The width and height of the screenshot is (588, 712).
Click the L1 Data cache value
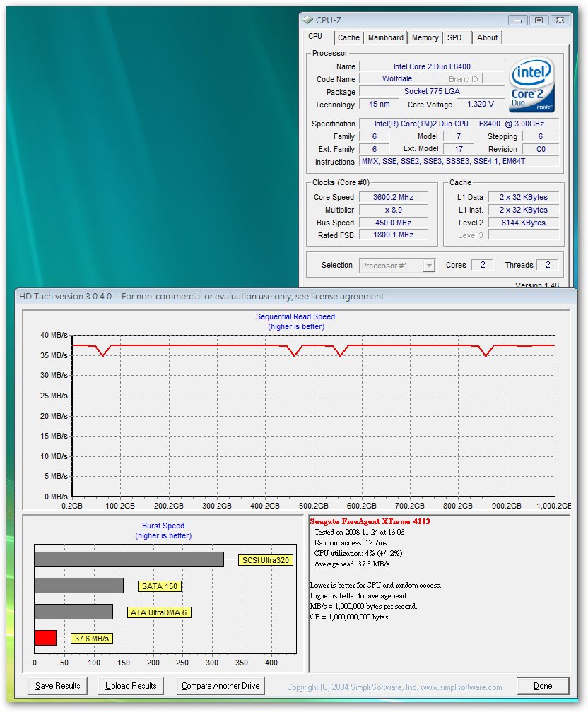click(524, 197)
